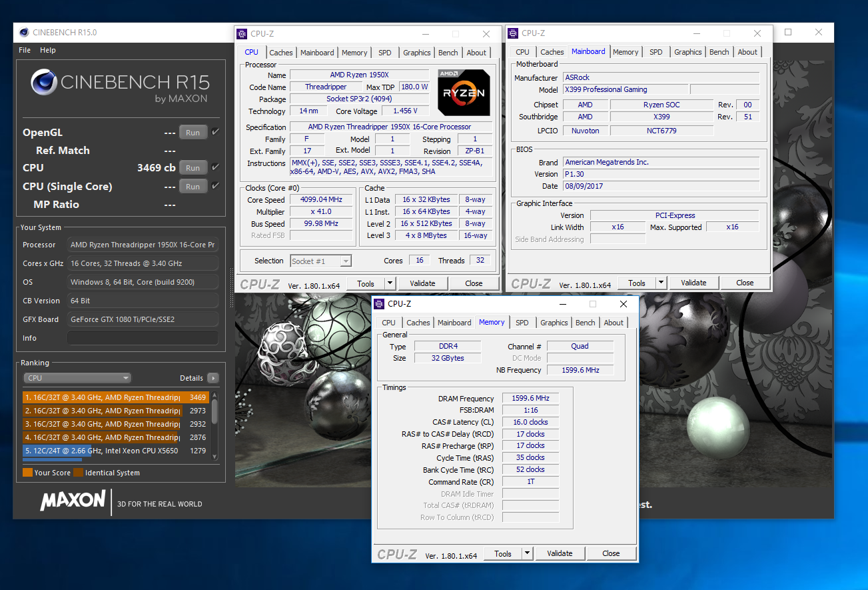This screenshot has width=868, height=590.
Task: Switch to Memory tab in Mainboard window
Action: point(626,52)
